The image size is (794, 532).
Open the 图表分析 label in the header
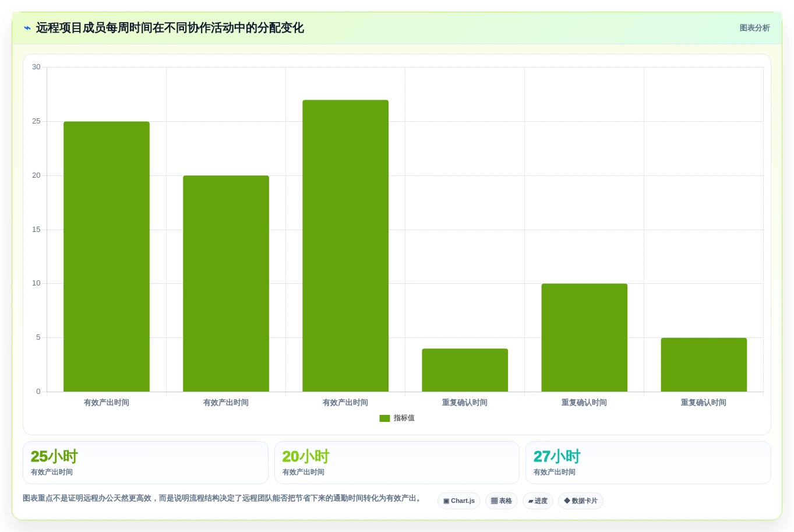tap(754, 28)
